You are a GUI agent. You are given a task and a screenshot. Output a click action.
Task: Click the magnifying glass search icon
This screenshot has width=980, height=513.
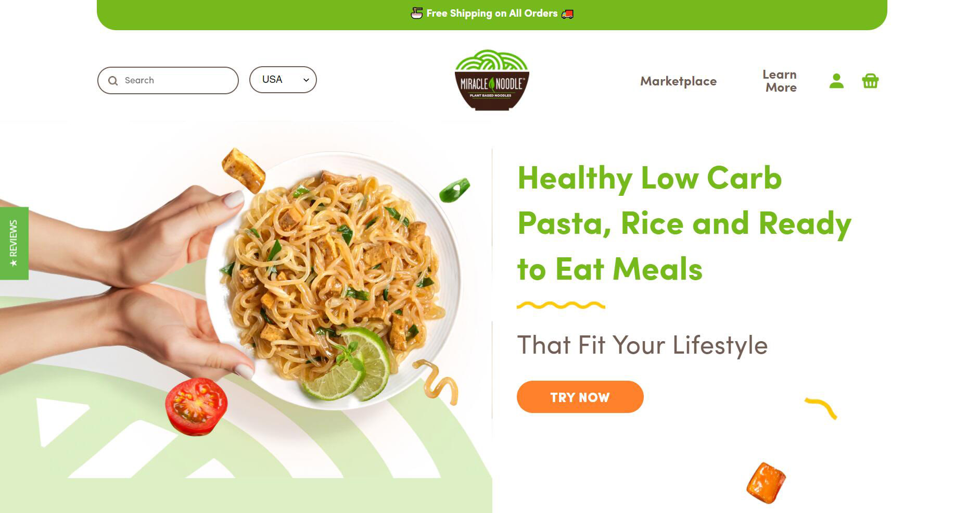coord(113,81)
